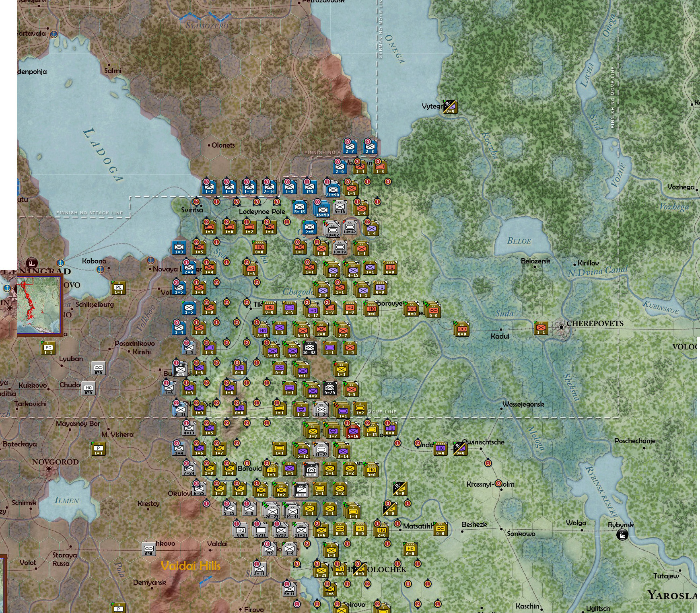700x613 pixels.
Task: Click the Rybinsk factory icon
Action: pyautogui.click(x=622, y=535)
